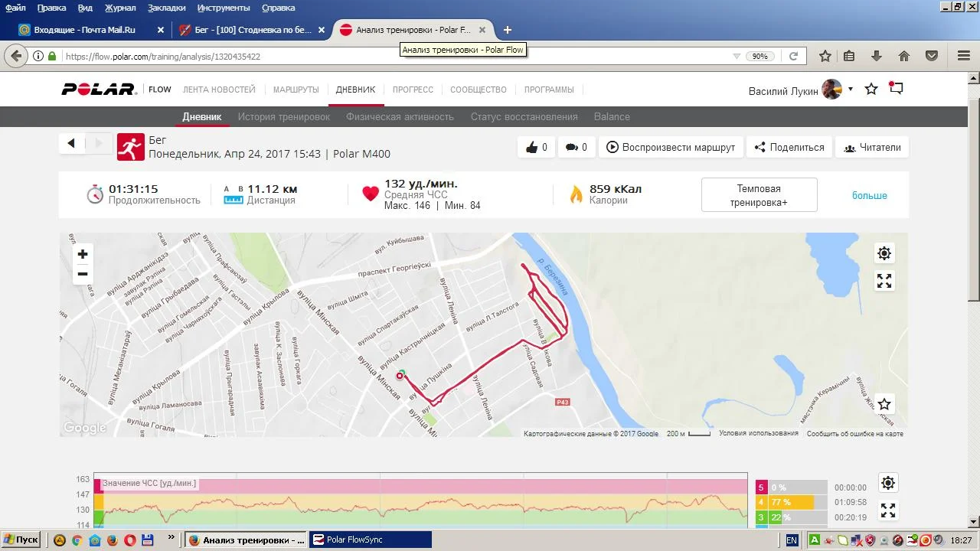Click the heart rate heart icon
Screen dimensions: 980x551
(371, 194)
